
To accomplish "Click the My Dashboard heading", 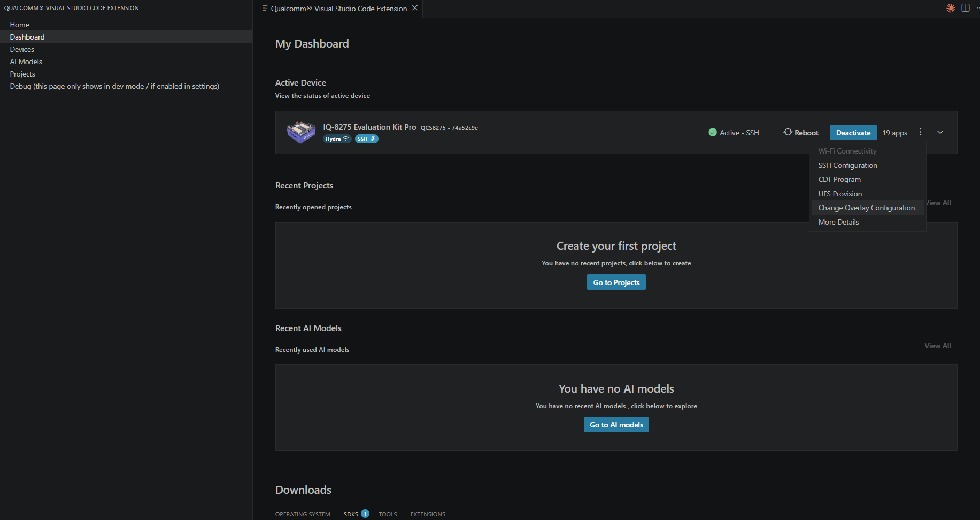I will pyautogui.click(x=312, y=44).
